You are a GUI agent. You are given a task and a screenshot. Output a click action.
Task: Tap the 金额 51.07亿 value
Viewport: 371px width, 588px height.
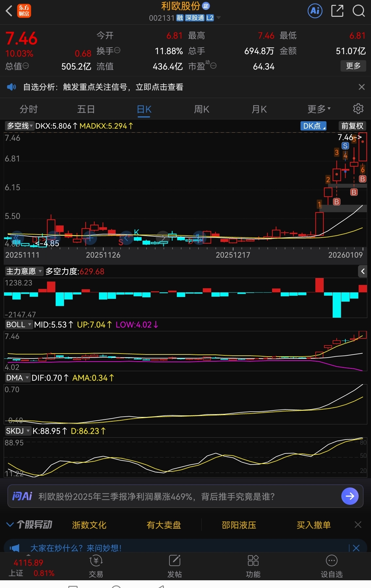[x=351, y=51]
